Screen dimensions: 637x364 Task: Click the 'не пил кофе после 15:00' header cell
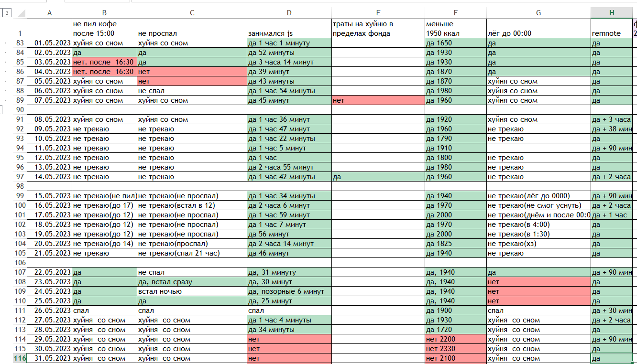tap(104, 28)
